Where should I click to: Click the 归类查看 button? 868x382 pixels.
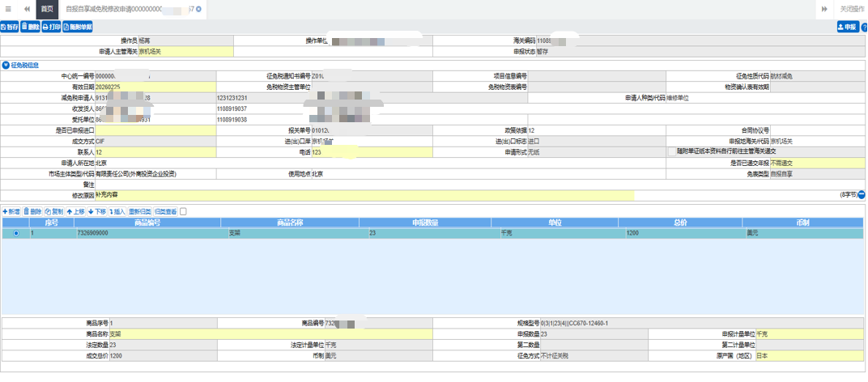166,211
